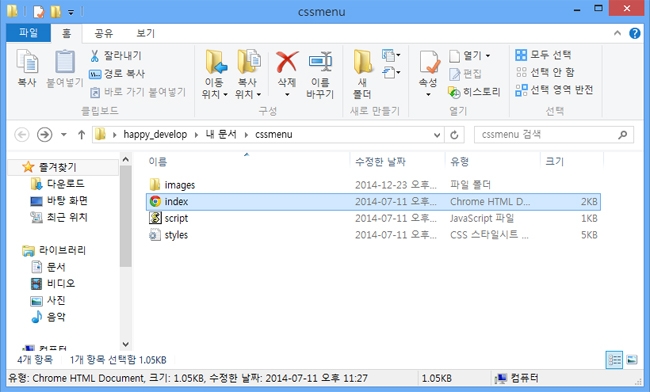
Task: Create a New folder (새 폴더)
Action: [362, 74]
